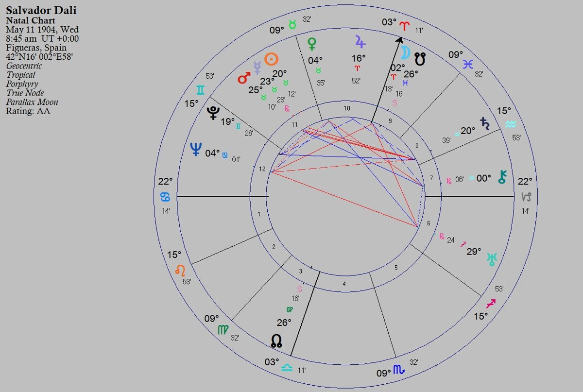Select the birth time "8:45 am UT +0:00"
Image resolution: width=583 pixels, height=392 pixels.
[x=42, y=38]
